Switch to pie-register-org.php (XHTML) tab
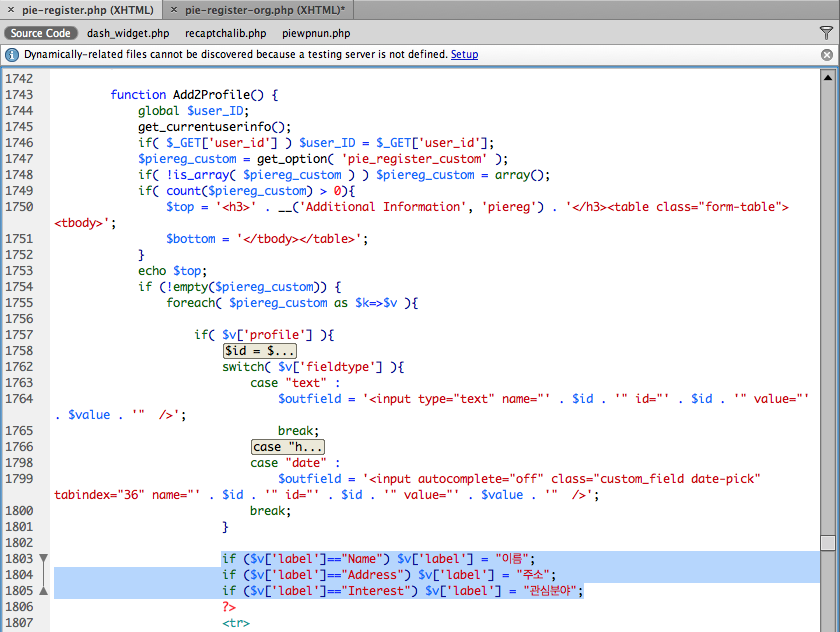Screen dimensions: 840x632 (265, 10)
